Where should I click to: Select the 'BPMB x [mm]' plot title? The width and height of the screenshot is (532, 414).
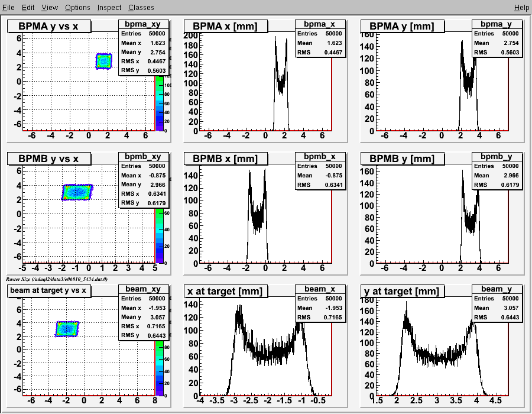tap(226, 159)
